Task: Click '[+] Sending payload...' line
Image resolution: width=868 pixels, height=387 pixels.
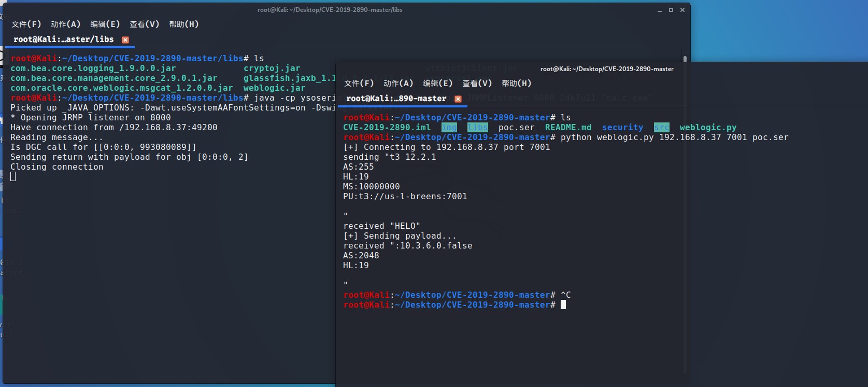Action: 400,236
